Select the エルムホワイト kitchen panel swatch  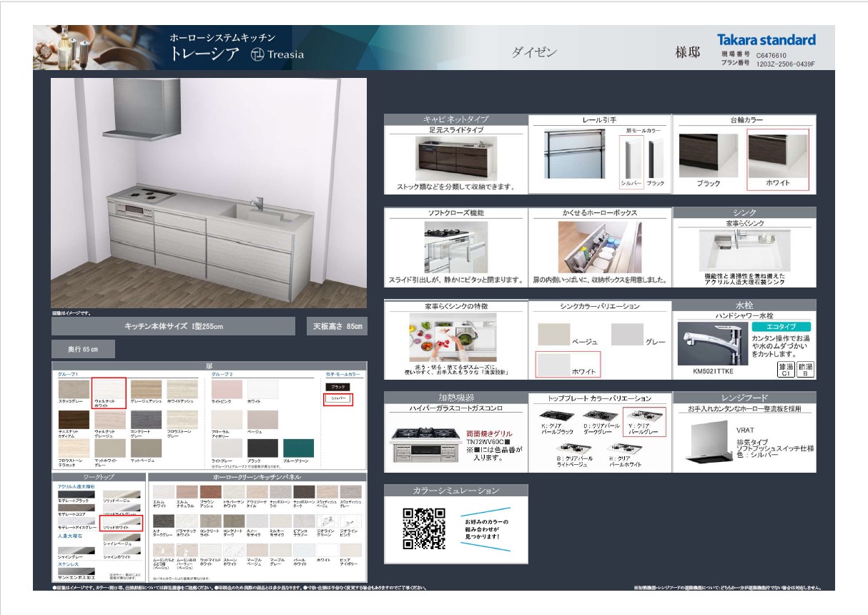(x=164, y=492)
